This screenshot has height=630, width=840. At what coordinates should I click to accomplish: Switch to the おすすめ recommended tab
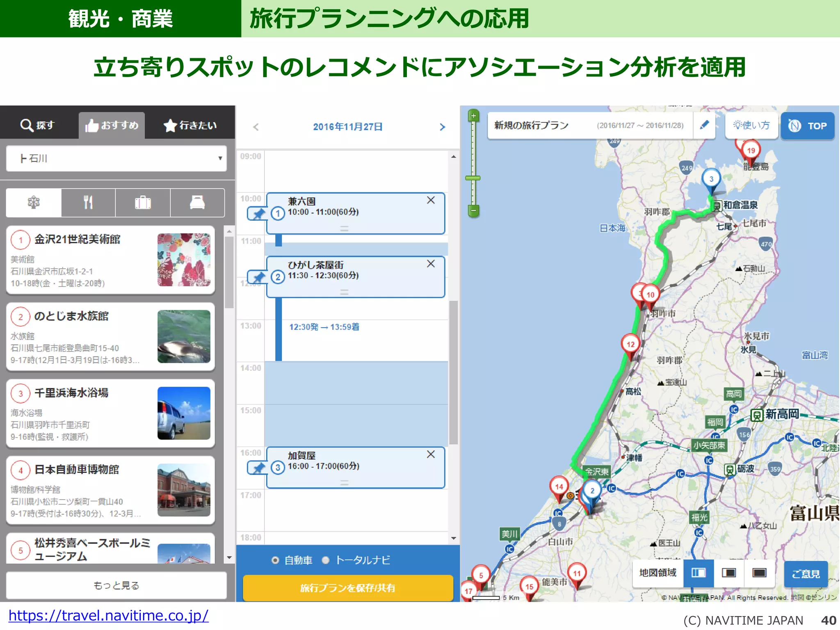tap(112, 125)
